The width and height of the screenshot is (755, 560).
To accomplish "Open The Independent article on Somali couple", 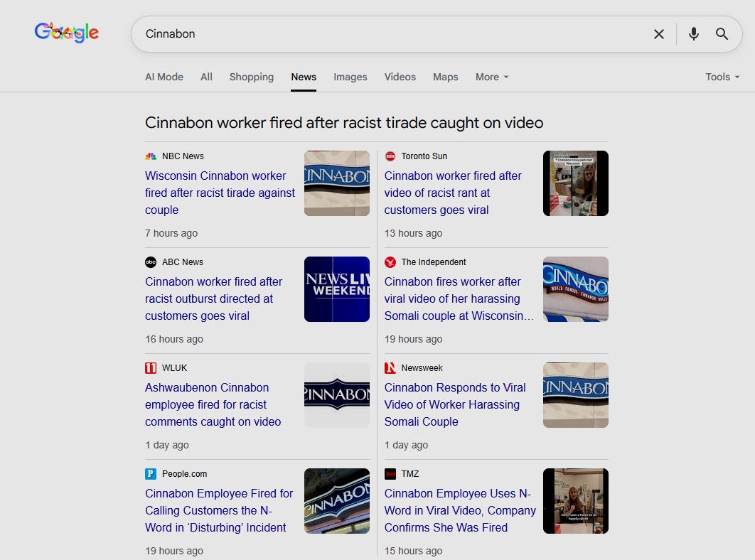I will 459,298.
